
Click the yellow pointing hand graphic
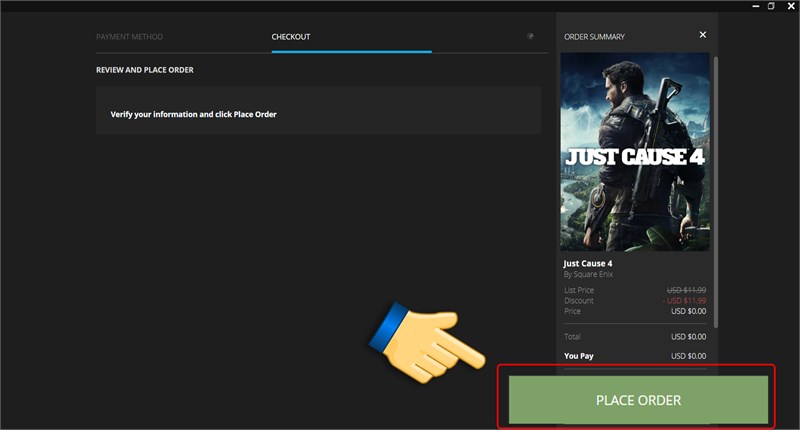pos(427,342)
